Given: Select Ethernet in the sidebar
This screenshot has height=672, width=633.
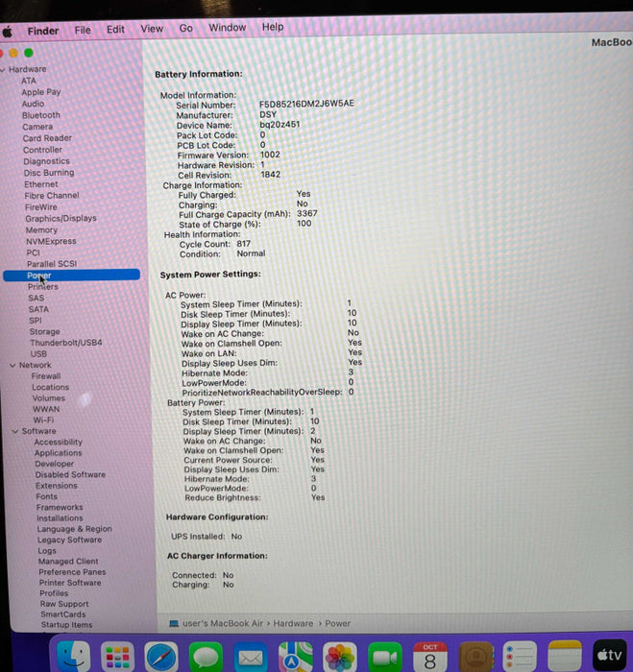Looking at the screenshot, I should (x=40, y=184).
